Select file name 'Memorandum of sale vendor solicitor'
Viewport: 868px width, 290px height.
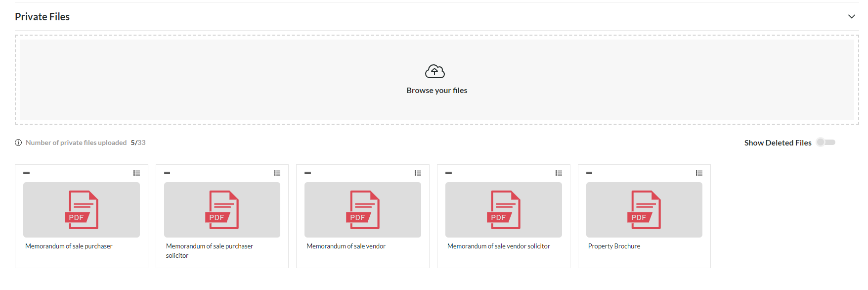499,246
